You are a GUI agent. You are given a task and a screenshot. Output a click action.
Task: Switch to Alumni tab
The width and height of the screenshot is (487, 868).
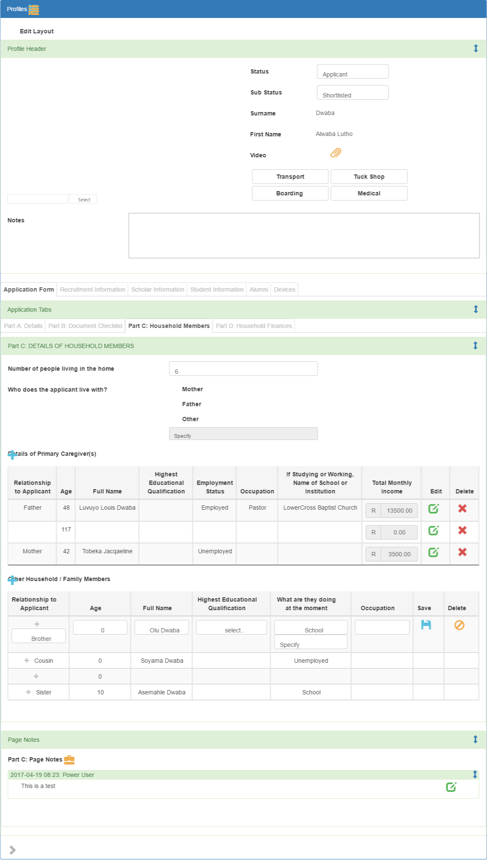pyautogui.click(x=258, y=289)
